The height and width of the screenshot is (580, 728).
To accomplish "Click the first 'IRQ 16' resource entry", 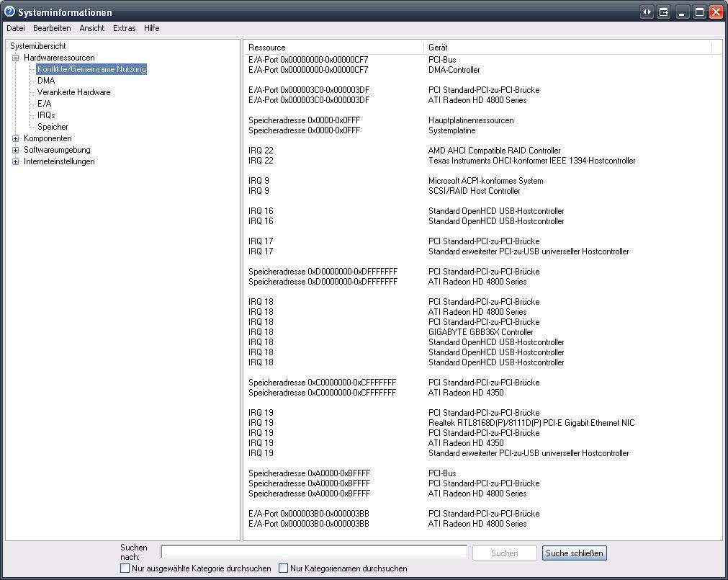I will pyautogui.click(x=261, y=211).
